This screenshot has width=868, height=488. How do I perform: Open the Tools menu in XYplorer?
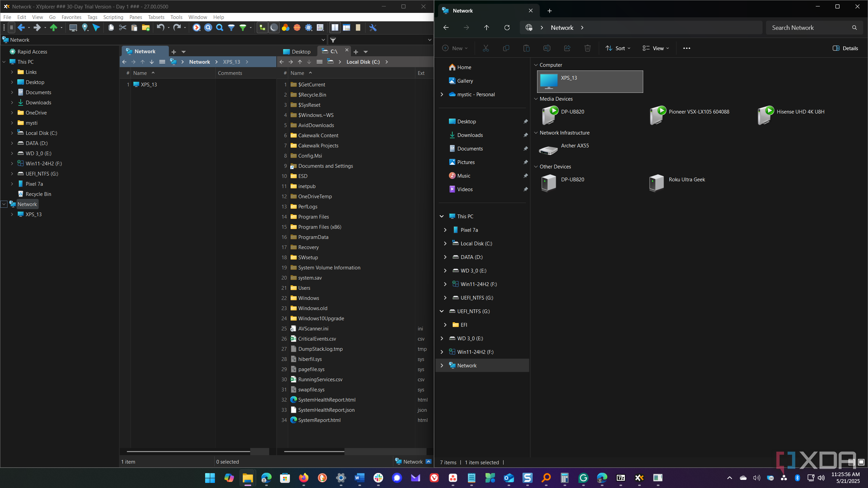(x=176, y=17)
